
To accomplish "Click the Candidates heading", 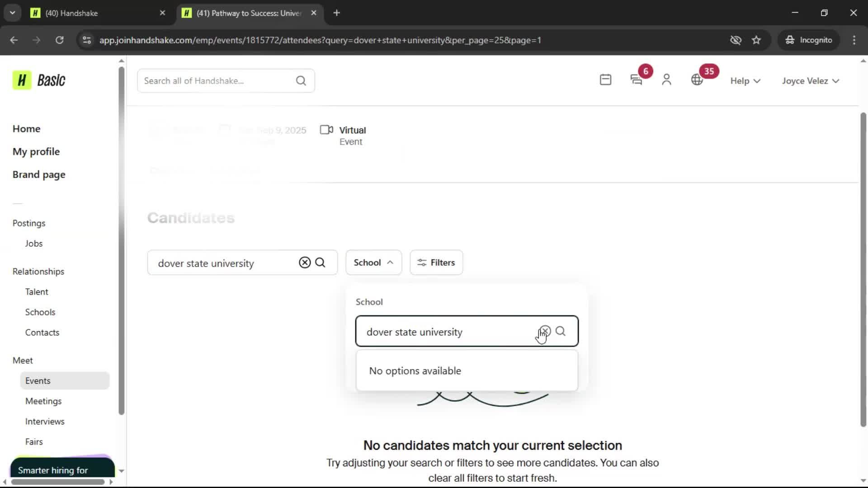I will point(191,218).
